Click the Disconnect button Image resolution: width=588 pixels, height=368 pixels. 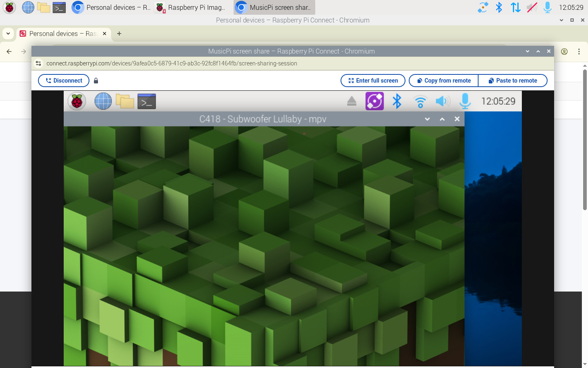[63, 81]
